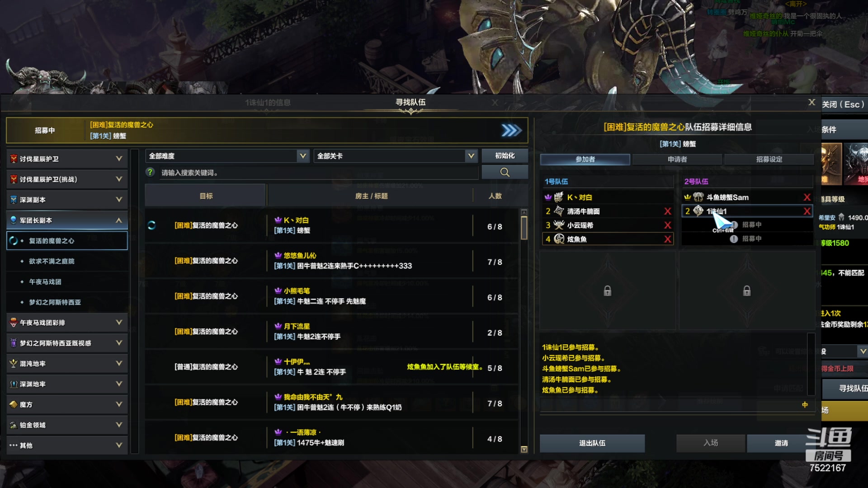Collapse the 军团长副本 category
The width and height of the screenshot is (868, 488).
pos(67,220)
